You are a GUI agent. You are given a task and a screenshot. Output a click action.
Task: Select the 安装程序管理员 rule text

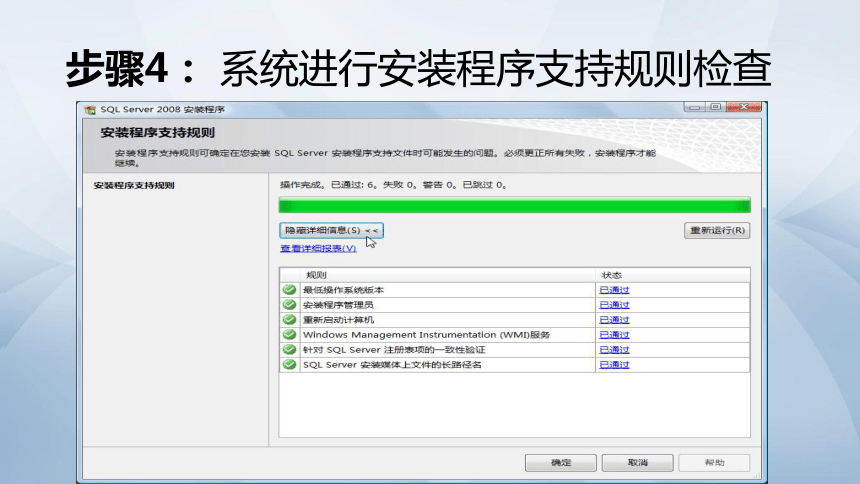point(338,305)
